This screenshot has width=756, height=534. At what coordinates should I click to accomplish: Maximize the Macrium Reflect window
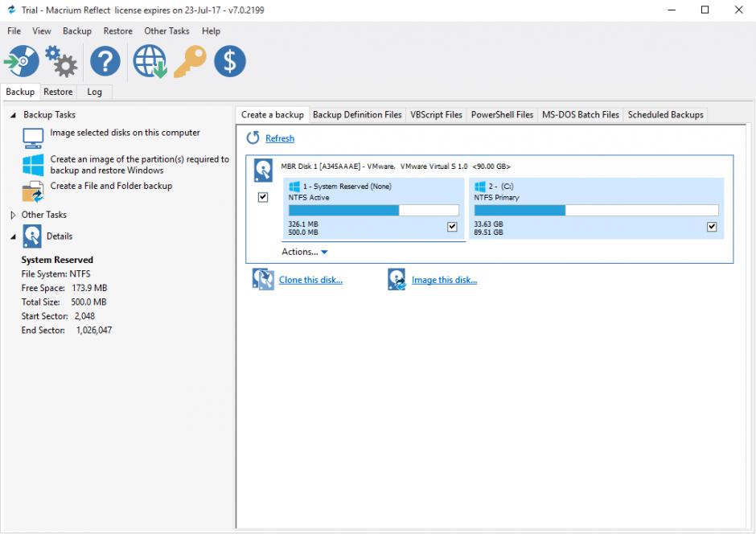[x=705, y=10]
